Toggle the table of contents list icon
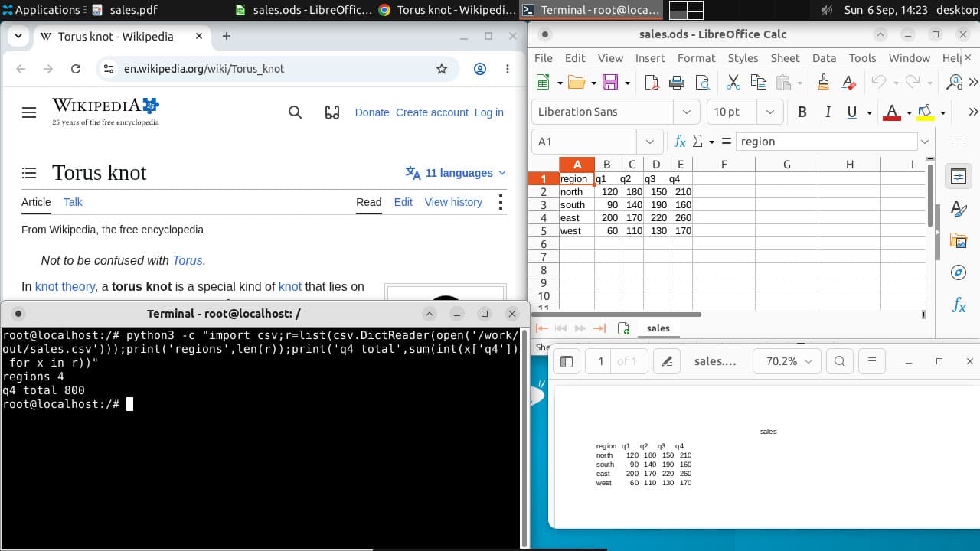Screen dimensions: 980x551 click(x=29, y=173)
